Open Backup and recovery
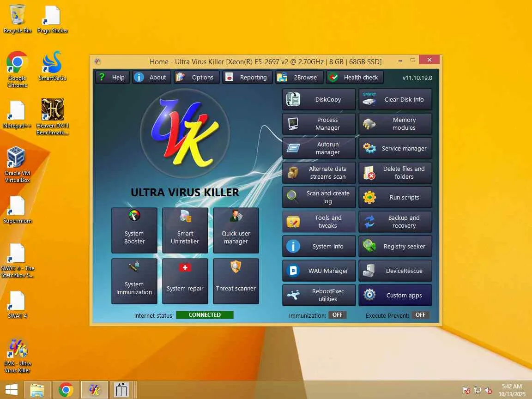532x399 pixels. (395, 222)
